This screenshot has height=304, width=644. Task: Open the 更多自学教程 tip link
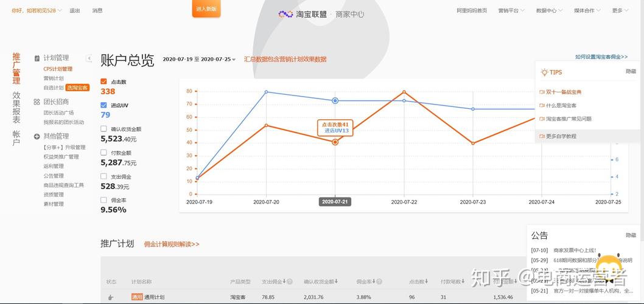[x=561, y=136]
